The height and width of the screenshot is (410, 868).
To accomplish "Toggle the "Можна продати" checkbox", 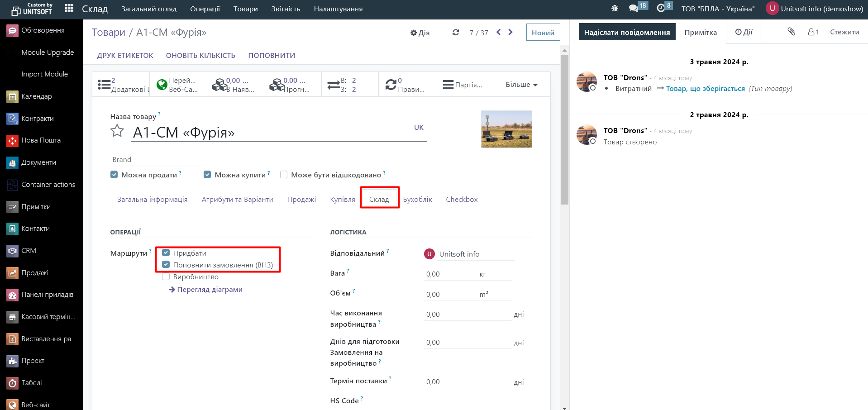I will [x=114, y=175].
